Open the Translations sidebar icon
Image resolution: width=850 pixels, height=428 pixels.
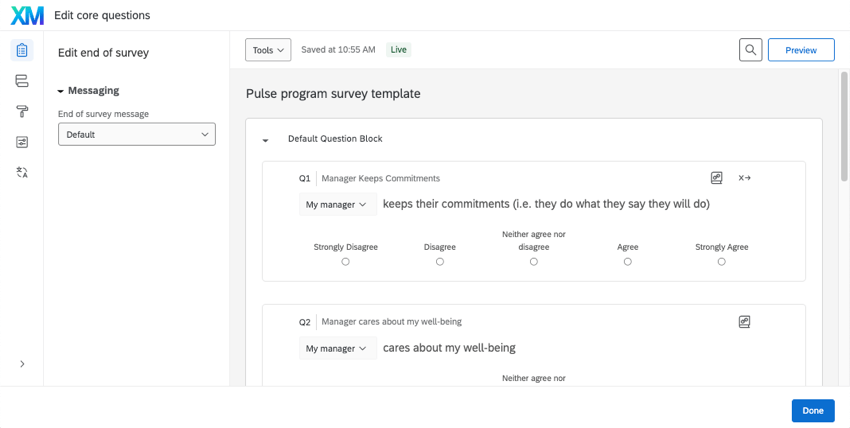click(x=22, y=173)
